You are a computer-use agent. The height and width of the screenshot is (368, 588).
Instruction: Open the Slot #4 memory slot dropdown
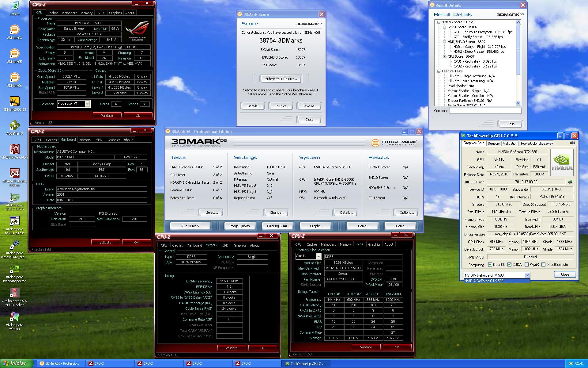tap(318, 256)
